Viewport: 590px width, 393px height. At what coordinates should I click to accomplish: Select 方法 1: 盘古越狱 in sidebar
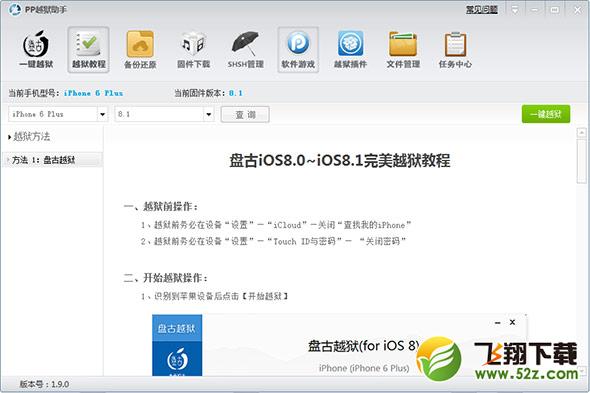pyautogui.click(x=52, y=160)
